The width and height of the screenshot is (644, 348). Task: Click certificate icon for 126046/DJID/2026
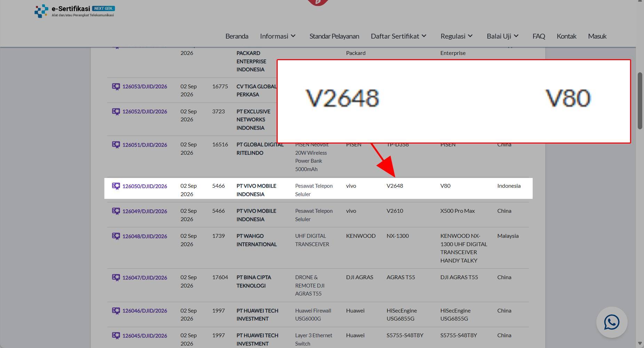(x=116, y=310)
